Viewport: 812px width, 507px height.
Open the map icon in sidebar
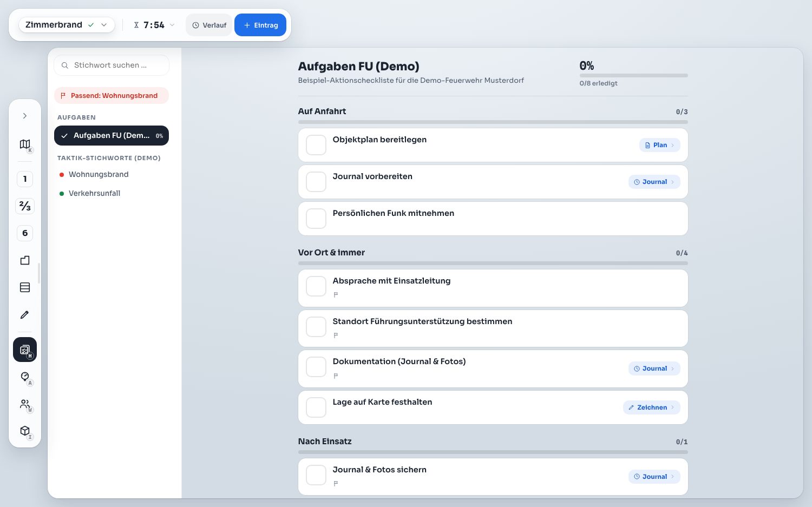click(x=25, y=144)
